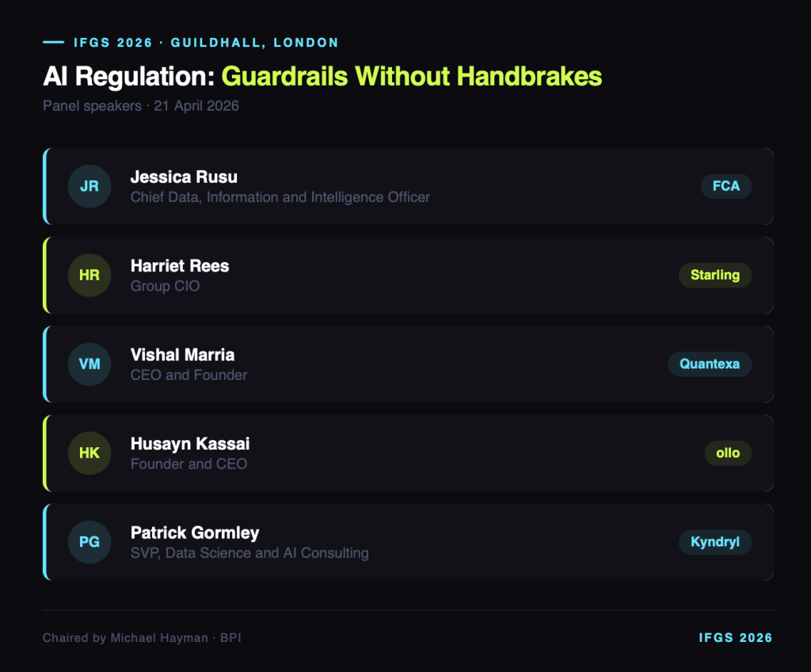Screen dimensions: 811x672
Task: Click the Quantexa company tag
Action: coord(709,364)
